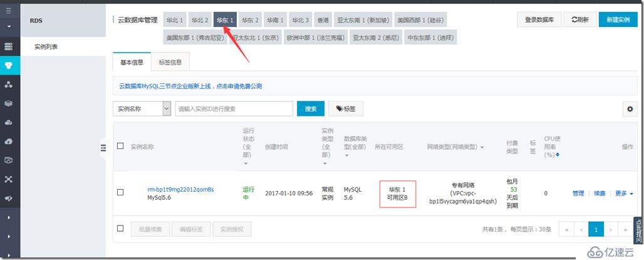Open the 实例类型 column filter dropdown
644x260 pixels.
325,164
